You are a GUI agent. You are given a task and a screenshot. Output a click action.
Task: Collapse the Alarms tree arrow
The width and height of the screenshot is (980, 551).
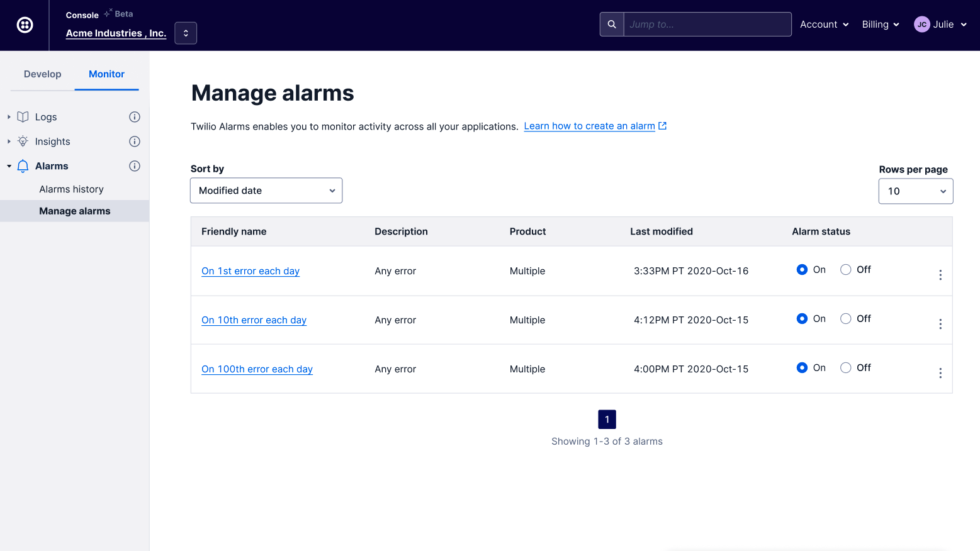point(9,166)
